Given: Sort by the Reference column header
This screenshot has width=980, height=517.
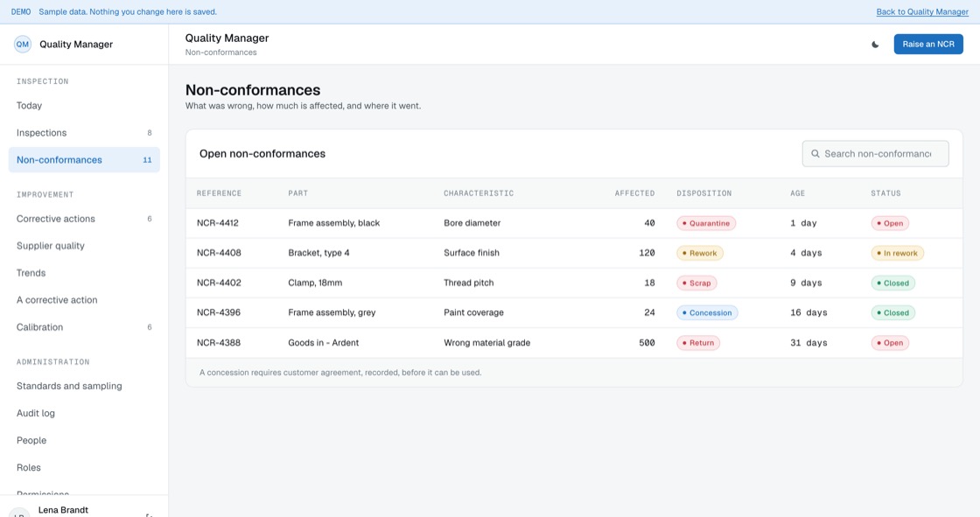Looking at the screenshot, I should [219, 193].
